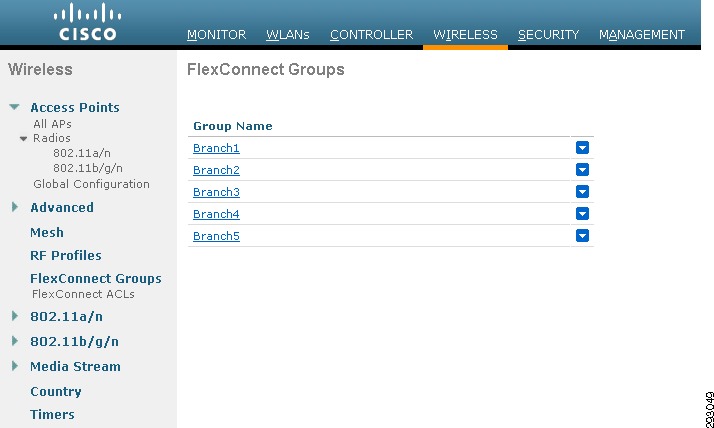Open the blue dropdown icon for Branch3

(582, 191)
